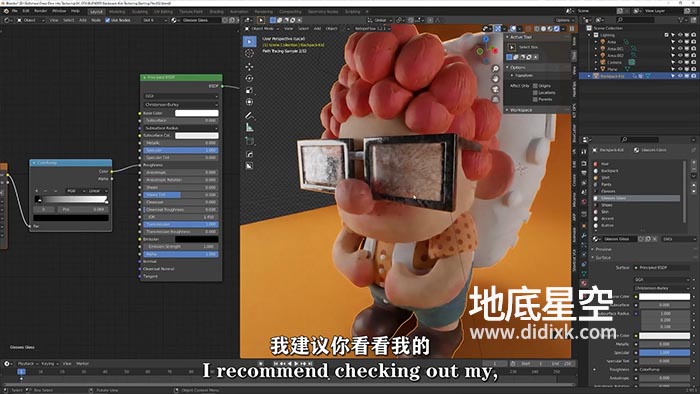Image resolution: width=700 pixels, height=394 pixels.
Task: Switch to rendered viewport shading
Action: [557, 29]
